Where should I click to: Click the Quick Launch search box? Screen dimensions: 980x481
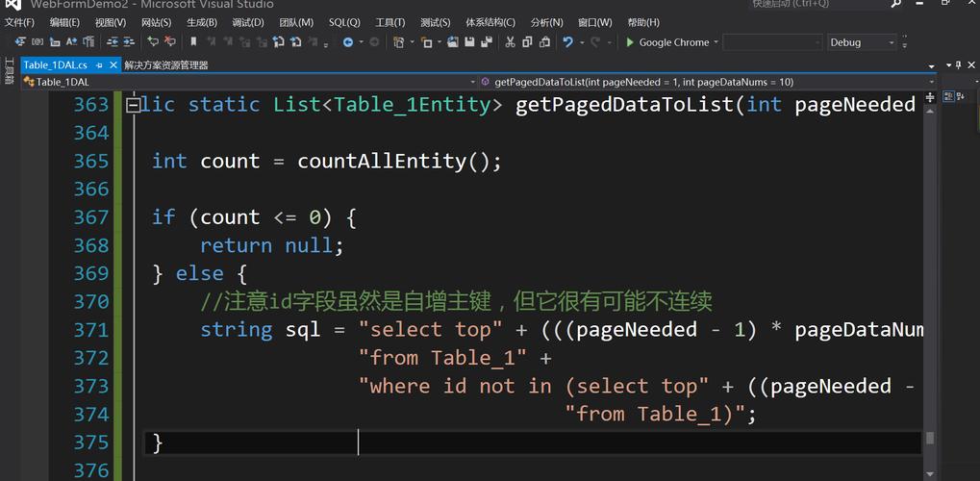point(817,4)
